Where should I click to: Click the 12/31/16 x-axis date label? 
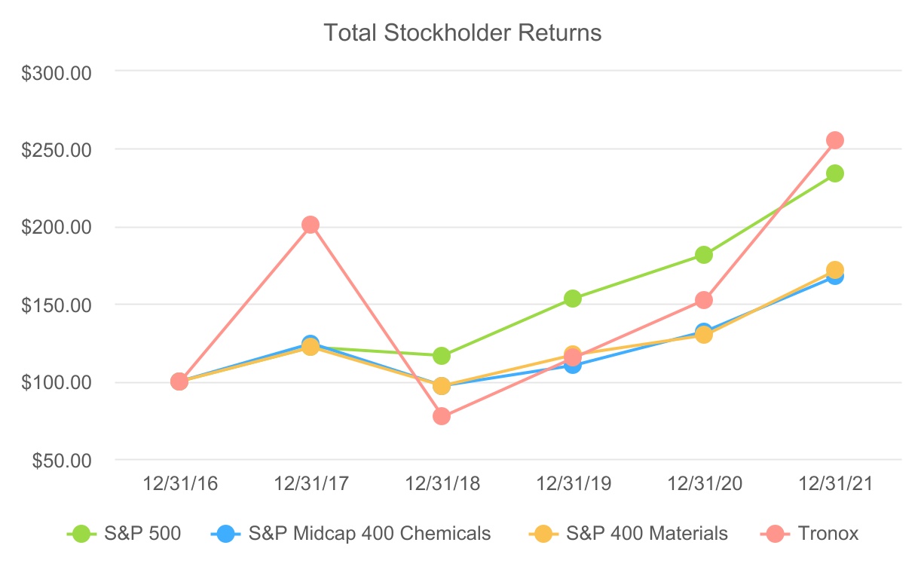point(179,483)
